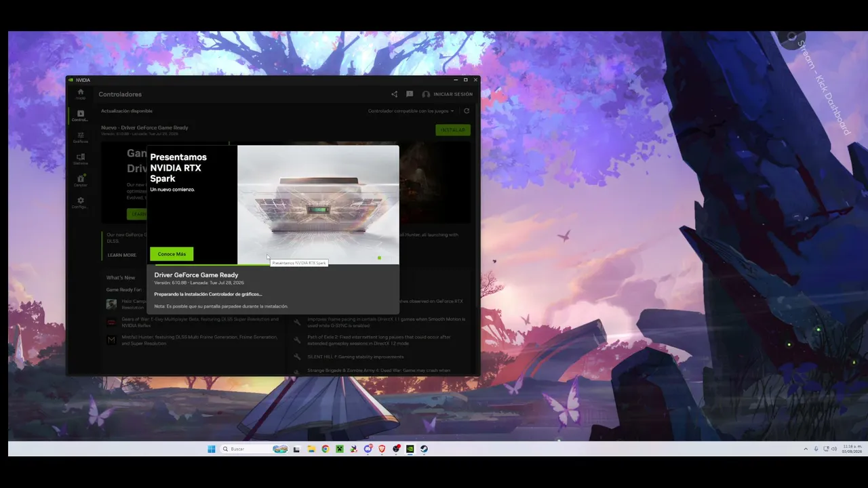Open the feedback icon in NVIDIA header

click(x=410, y=94)
